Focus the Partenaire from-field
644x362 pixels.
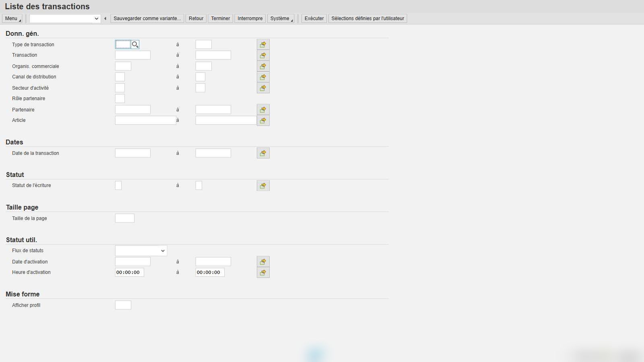133,109
